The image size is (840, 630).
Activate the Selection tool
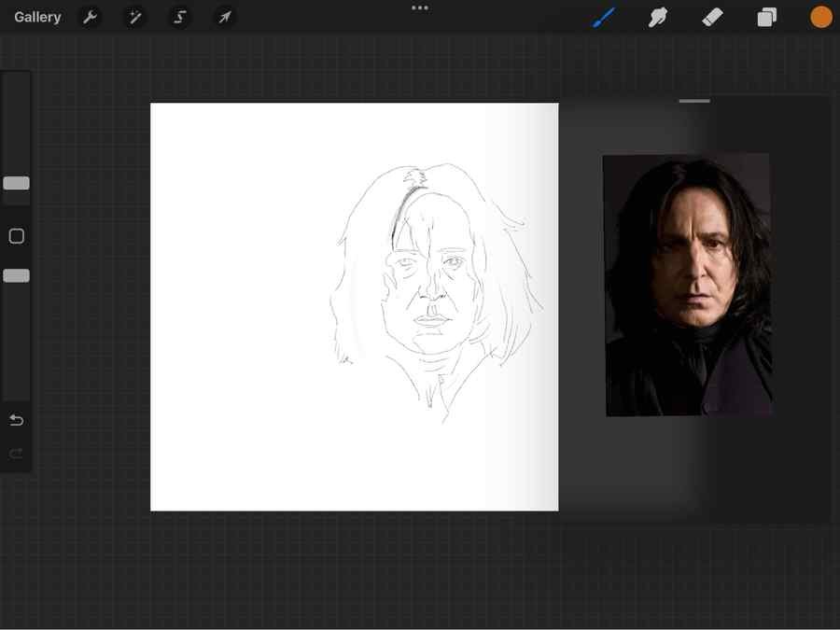[x=179, y=17]
